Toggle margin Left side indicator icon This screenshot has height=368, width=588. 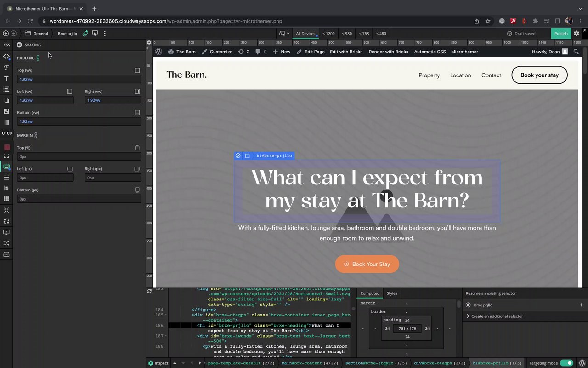tap(69, 169)
